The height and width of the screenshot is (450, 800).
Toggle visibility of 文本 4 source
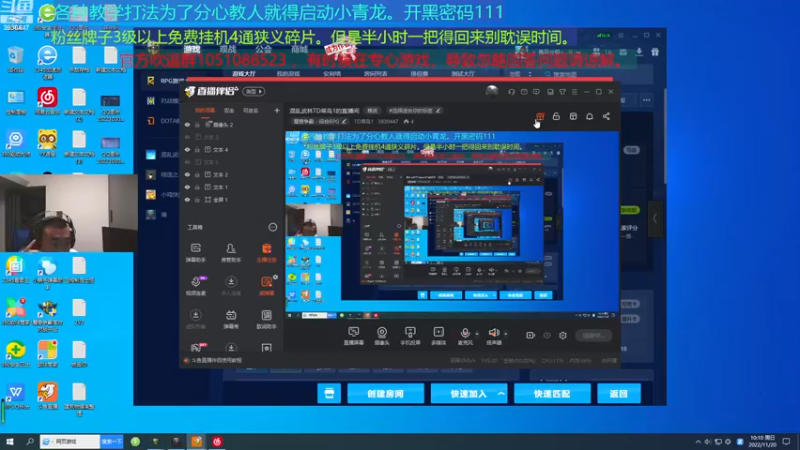[x=187, y=149]
